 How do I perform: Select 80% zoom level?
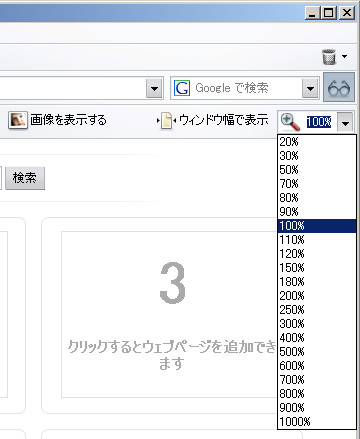tap(317, 198)
